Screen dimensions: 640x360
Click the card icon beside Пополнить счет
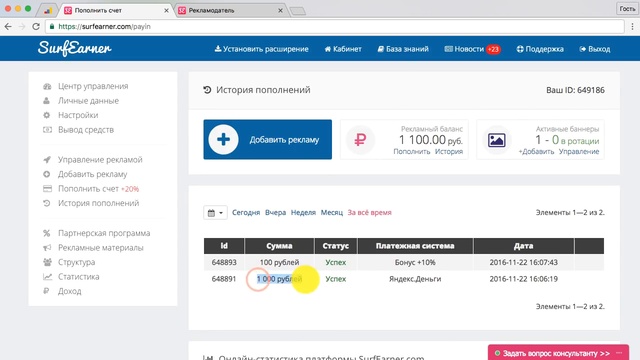pyautogui.click(x=47, y=189)
